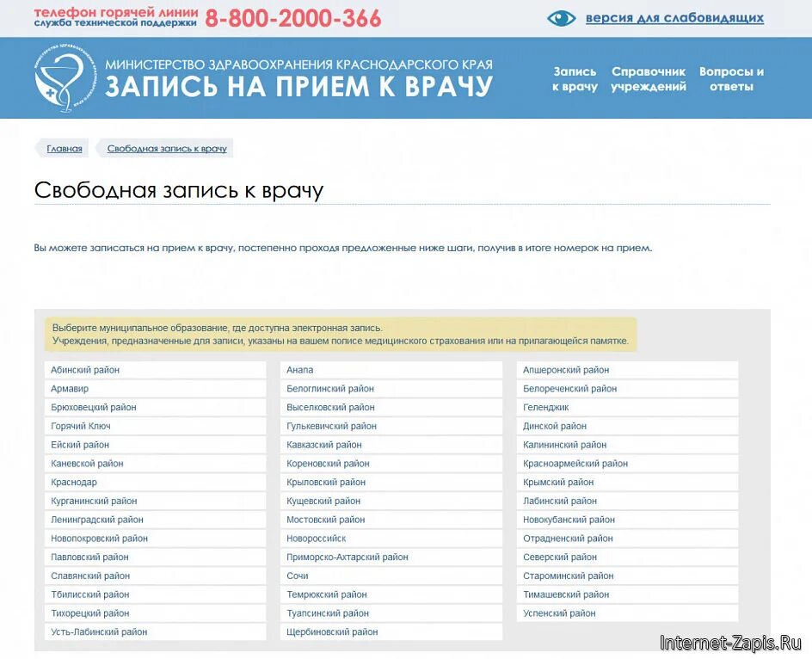Choose 'Северский район'

[628, 557]
